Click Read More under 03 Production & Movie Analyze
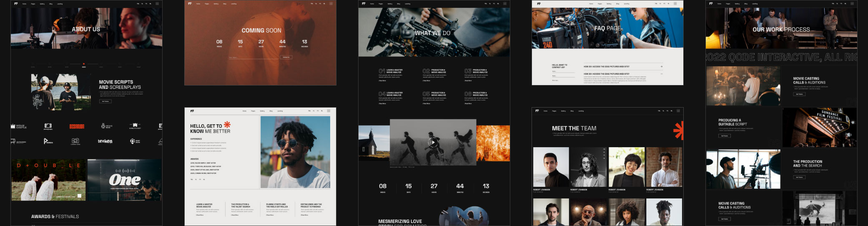 [469, 80]
